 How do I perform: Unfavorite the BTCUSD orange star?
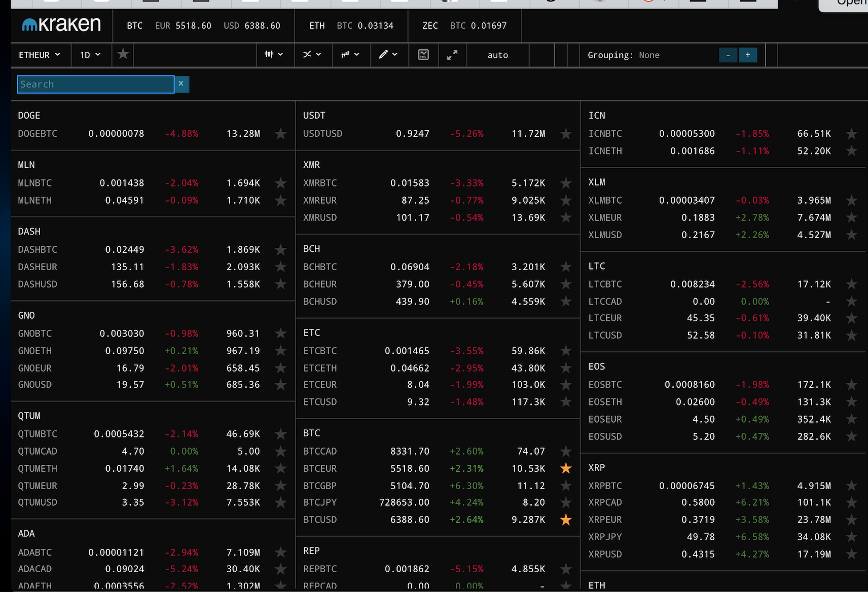click(x=566, y=520)
